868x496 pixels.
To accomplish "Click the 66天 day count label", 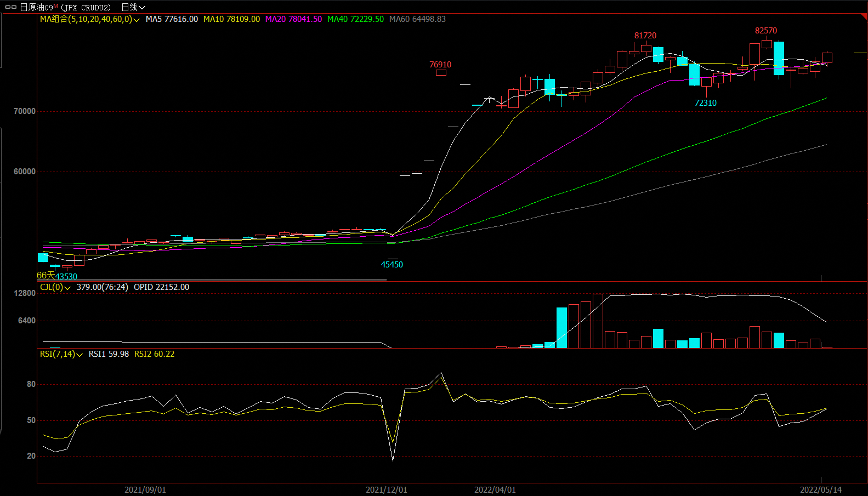I will (x=46, y=276).
